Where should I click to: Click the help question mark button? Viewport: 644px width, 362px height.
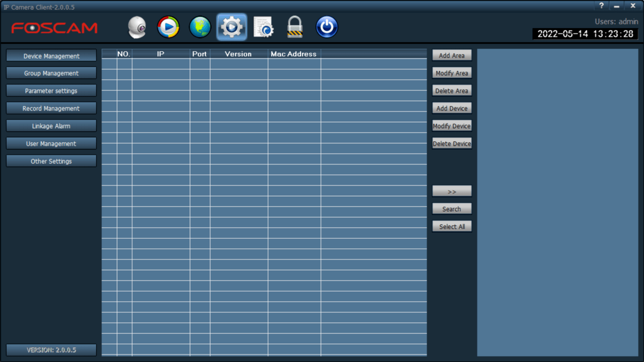click(x=601, y=6)
